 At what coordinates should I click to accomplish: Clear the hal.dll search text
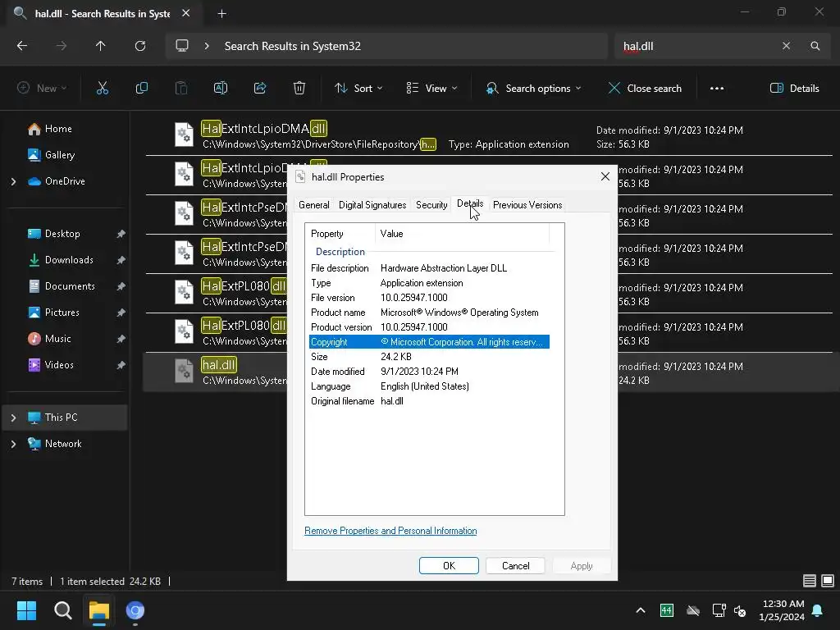786,46
